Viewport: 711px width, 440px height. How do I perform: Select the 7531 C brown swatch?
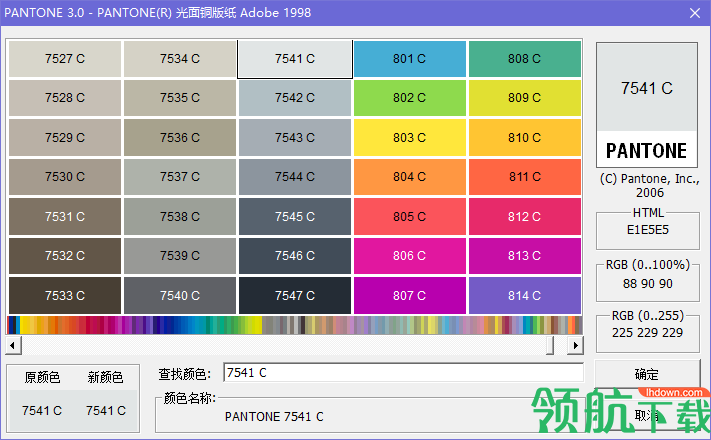pyautogui.click(x=65, y=216)
